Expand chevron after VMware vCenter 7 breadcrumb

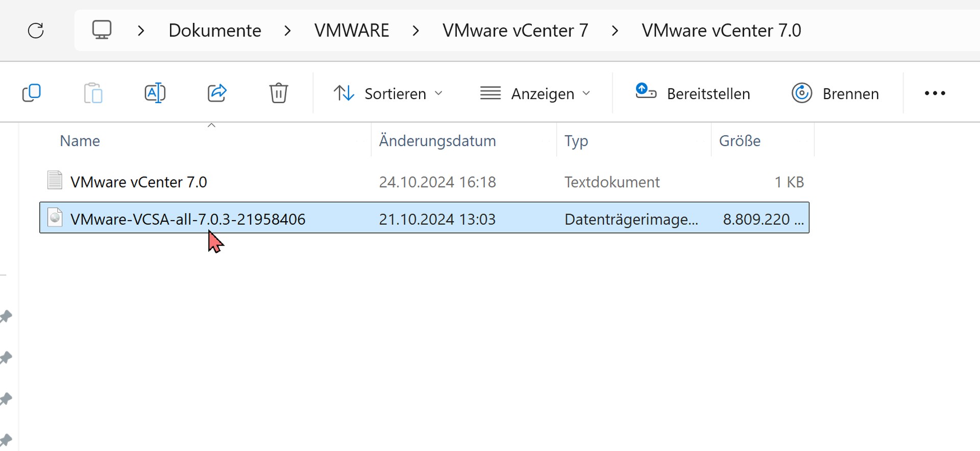point(615,31)
